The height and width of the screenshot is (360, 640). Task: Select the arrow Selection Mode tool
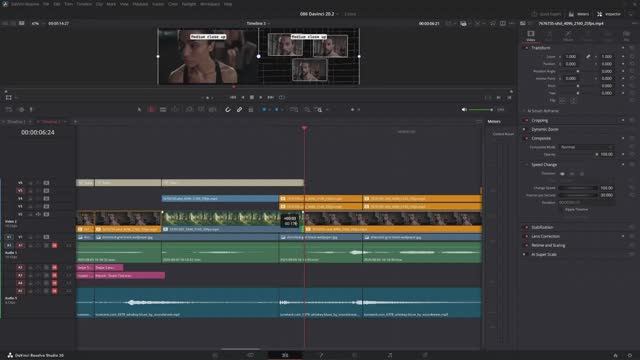tap(139, 109)
